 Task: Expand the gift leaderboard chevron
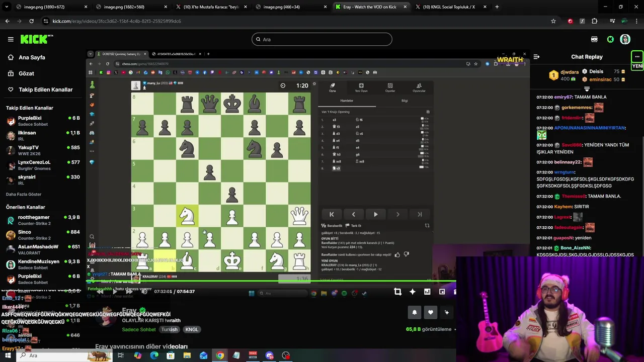(x=587, y=89)
